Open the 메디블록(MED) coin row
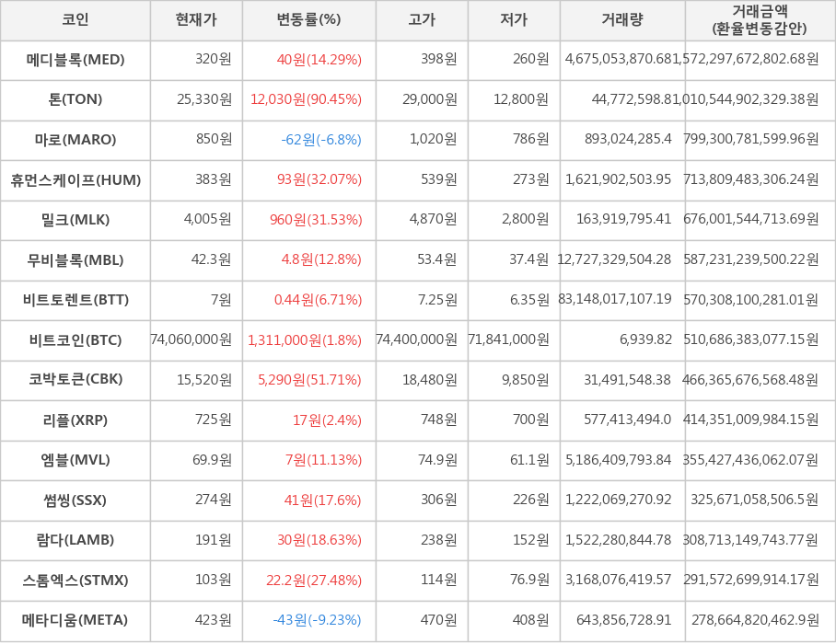The height and width of the screenshot is (644, 836). [x=75, y=60]
